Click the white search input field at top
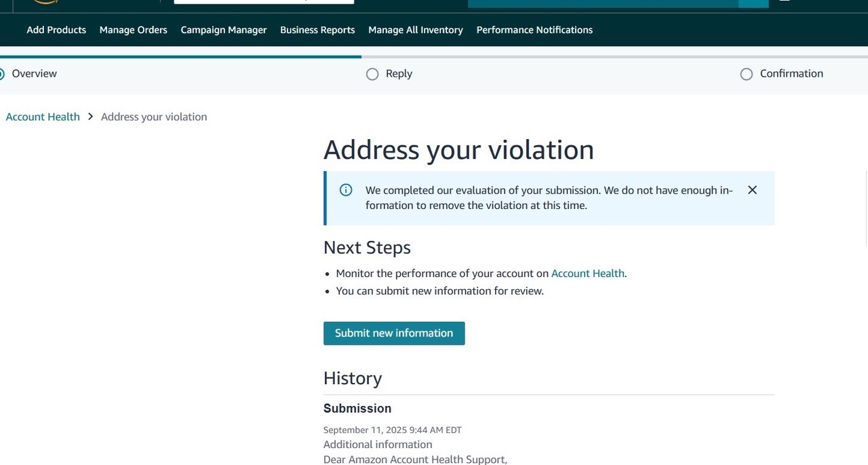This screenshot has height=465, width=868. [x=264, y=2]
